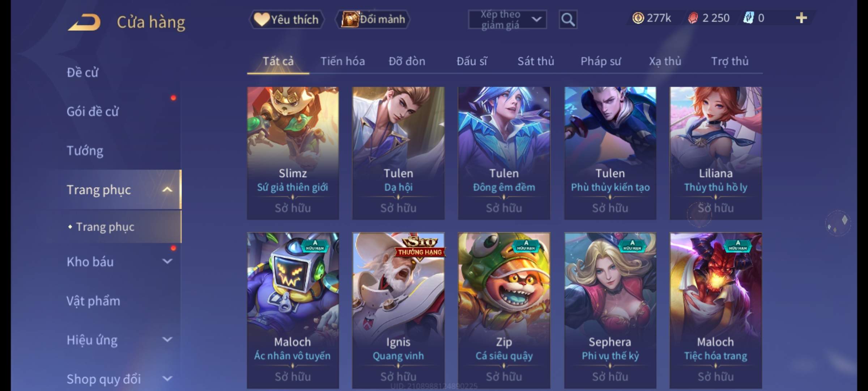Expand the Shop quy đổi section

(167, 379)
